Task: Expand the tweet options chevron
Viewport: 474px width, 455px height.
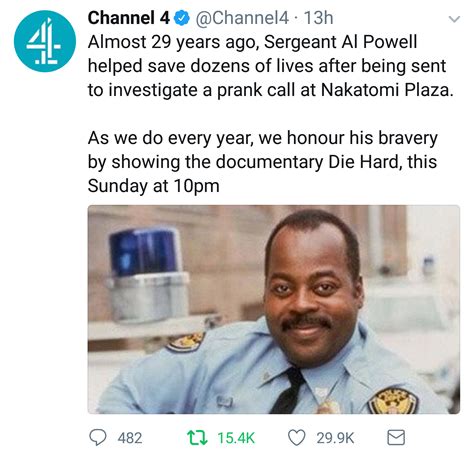Action: (454, 19)
